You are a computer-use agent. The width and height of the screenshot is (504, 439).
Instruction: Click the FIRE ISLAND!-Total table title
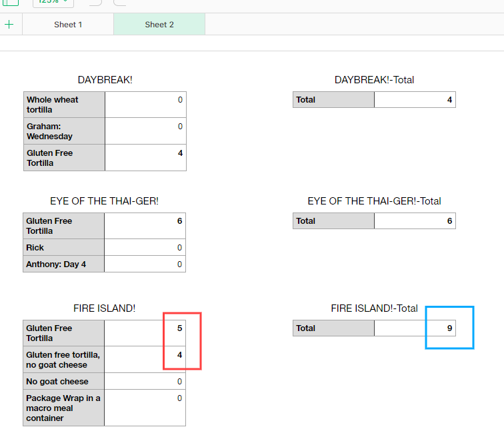click(374, 308)
